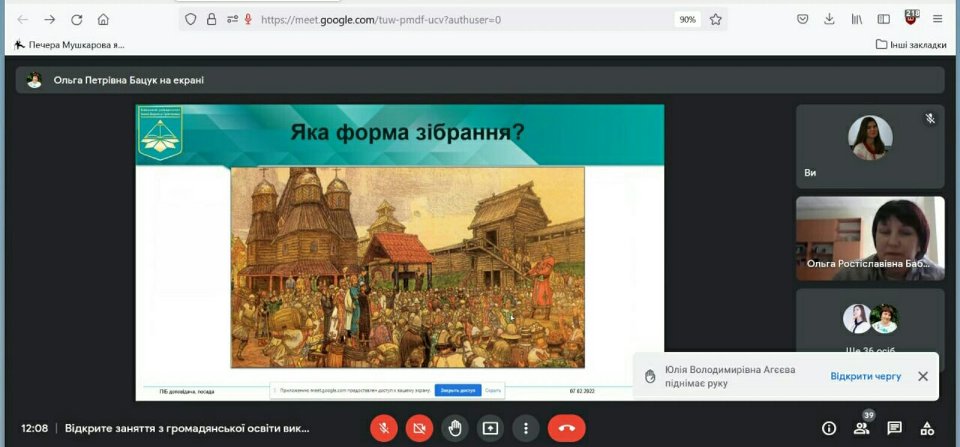This screenshot has height=447, width=960.
Task: Open meeting details info icon
Action: [828, 428]
